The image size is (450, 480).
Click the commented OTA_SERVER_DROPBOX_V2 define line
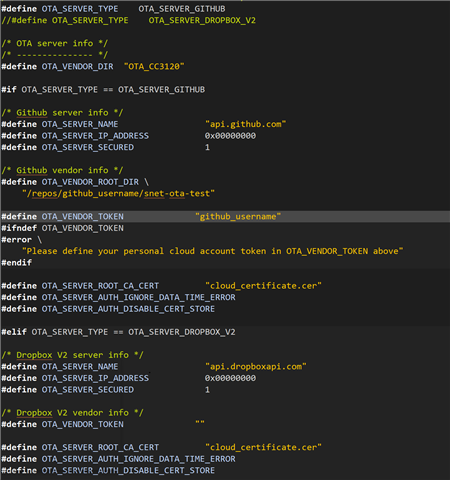[129, 20]
